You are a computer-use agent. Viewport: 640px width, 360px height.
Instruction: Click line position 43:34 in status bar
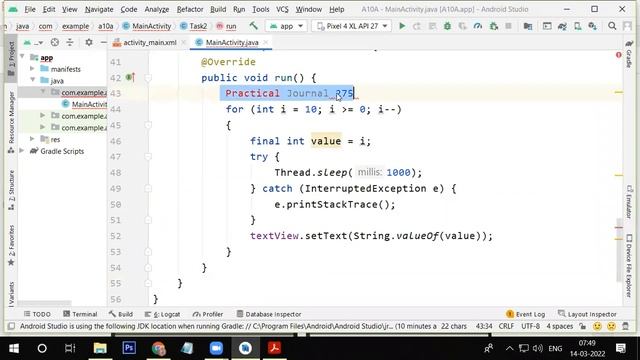coord(484,326)
